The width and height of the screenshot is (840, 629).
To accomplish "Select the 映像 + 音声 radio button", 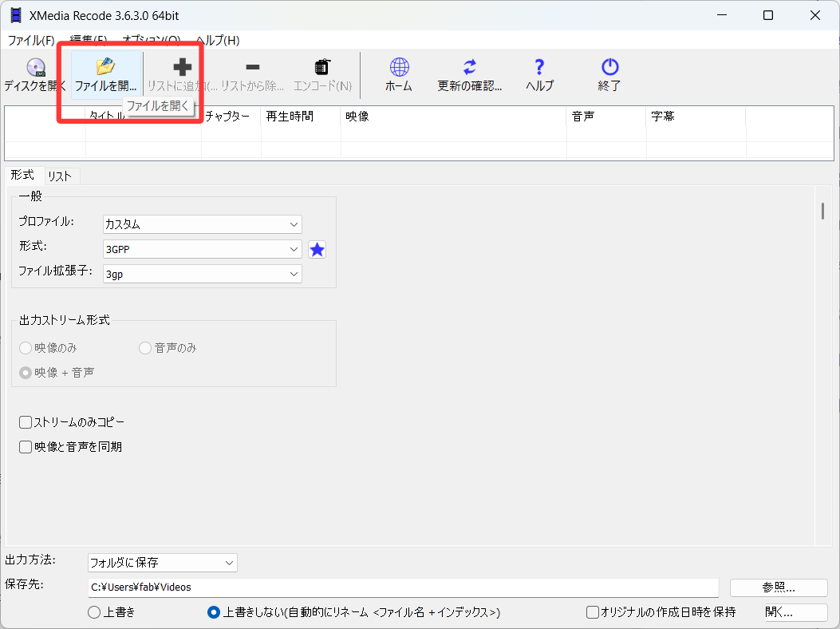I will point(26,373).
